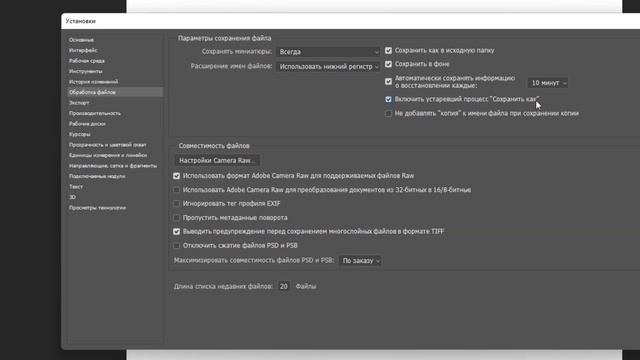The width and height of the screenshot is (640, 360).
Task: Open the Расширение имен файлов dropdown
Action: [x=328, y=67]
